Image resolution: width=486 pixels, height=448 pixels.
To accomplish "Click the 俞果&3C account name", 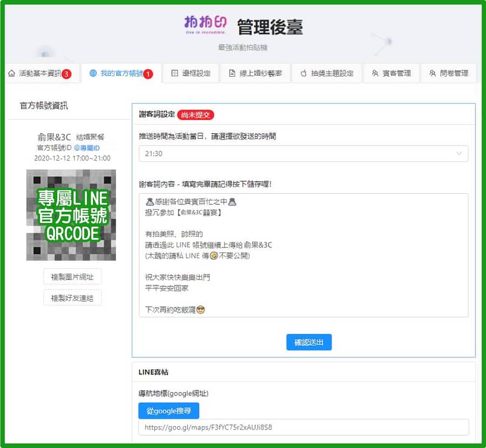I will click(x=54, y=137).
